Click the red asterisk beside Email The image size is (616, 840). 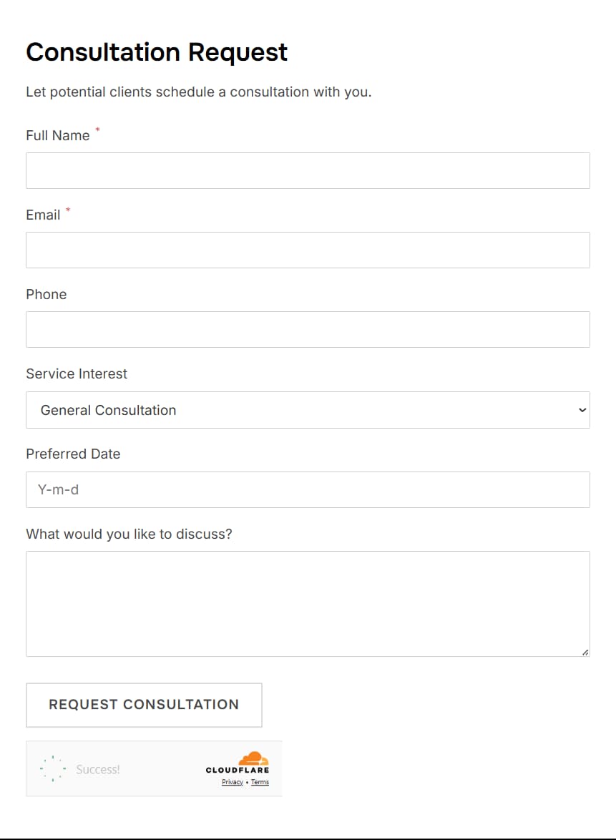[67, 210]
